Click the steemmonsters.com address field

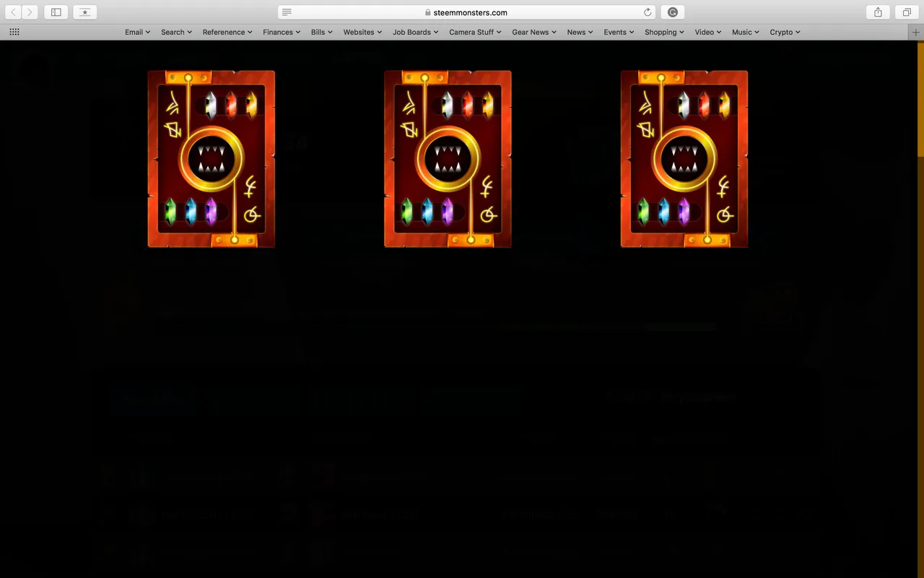point(467,12)
